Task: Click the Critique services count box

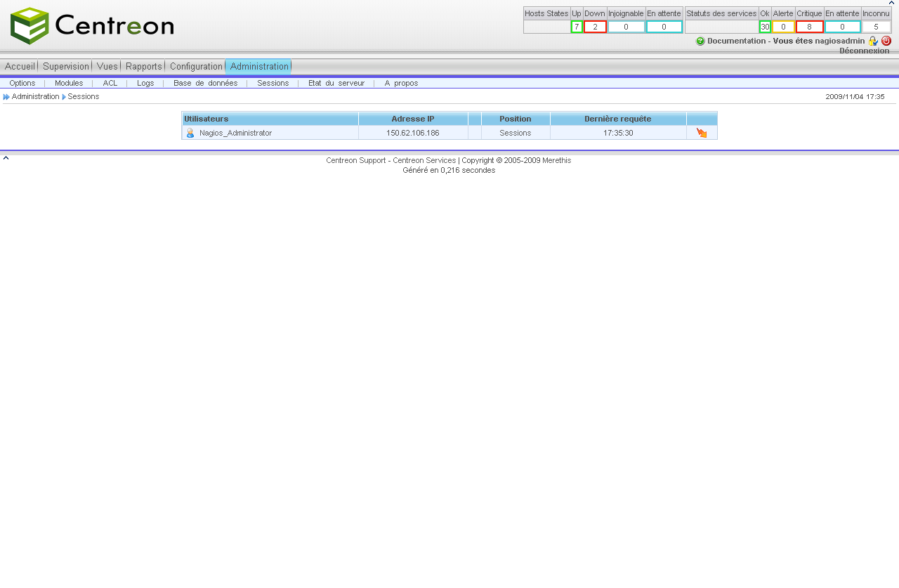Action: coord(809,27)
